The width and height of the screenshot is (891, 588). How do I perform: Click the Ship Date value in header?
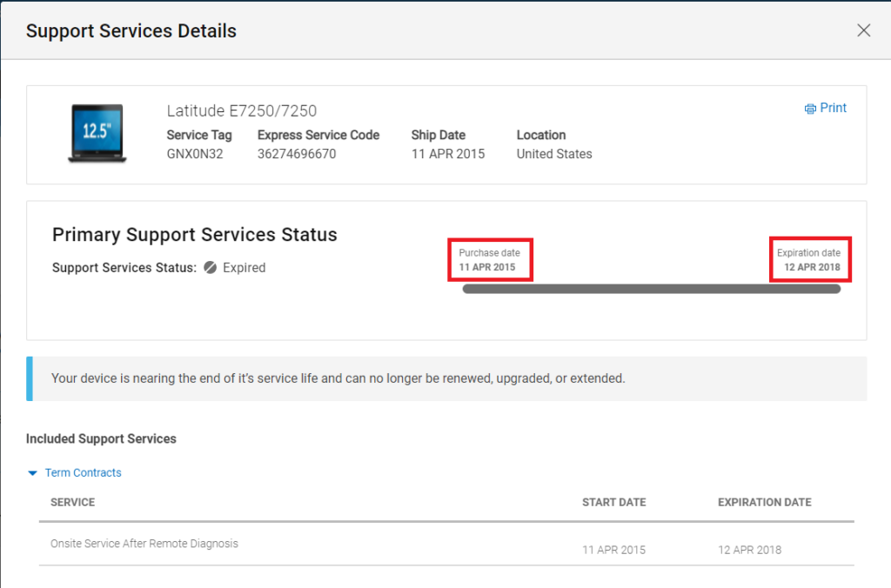point(447,154)
